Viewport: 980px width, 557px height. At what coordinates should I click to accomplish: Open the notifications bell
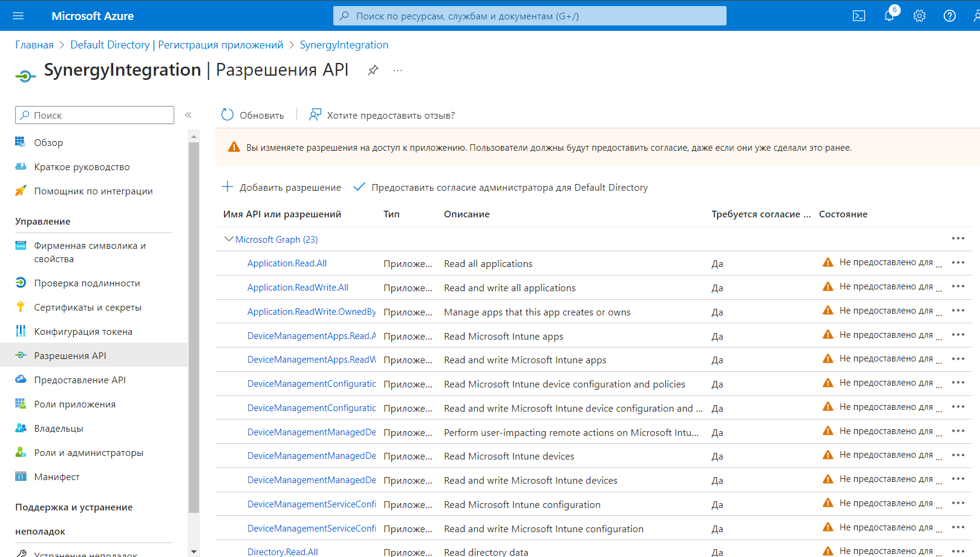[x=889, y=16]
